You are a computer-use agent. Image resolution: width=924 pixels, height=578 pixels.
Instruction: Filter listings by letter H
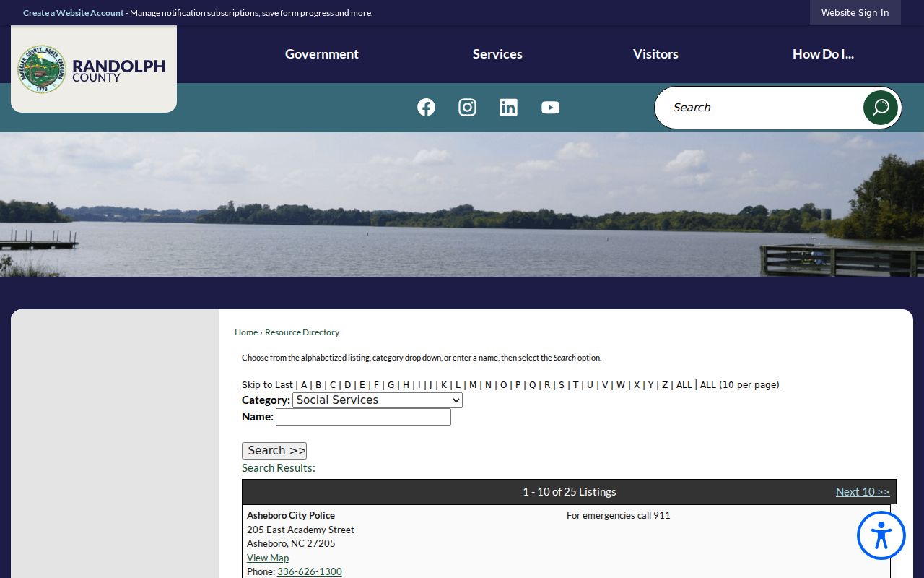tap(406, 384)
